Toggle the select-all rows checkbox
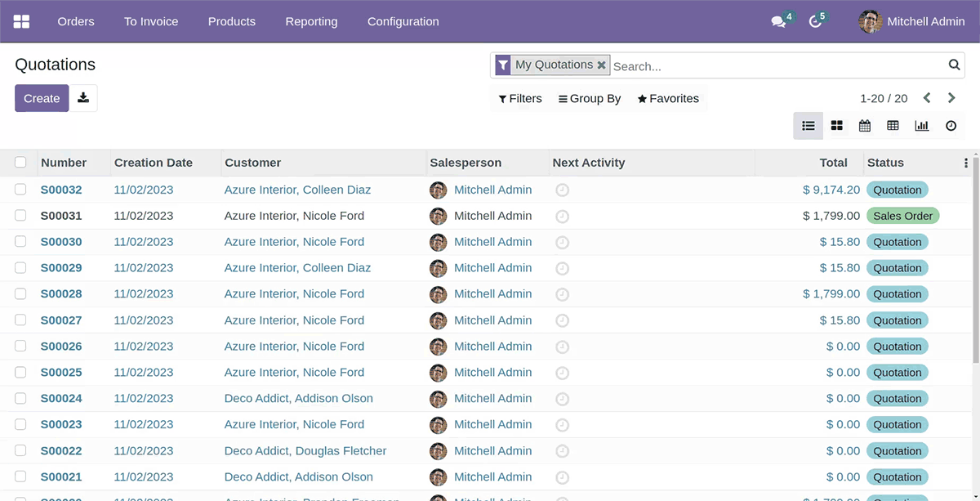 point(20,163)
